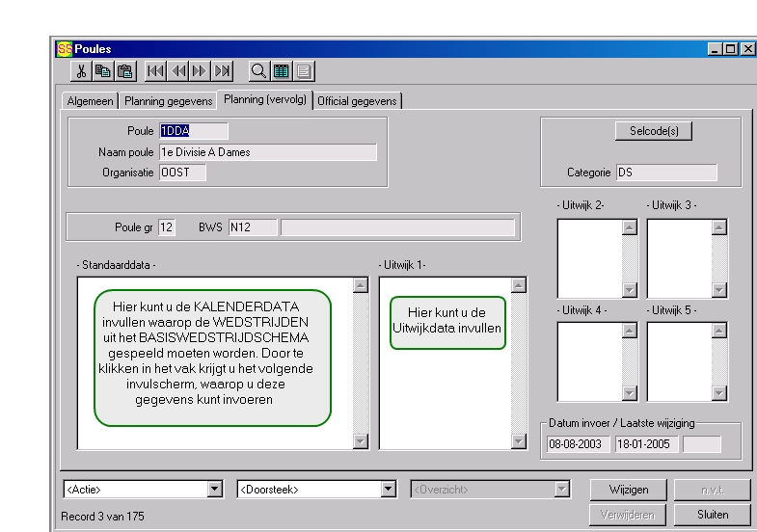Open the <Actie> dropdown

click(x=215, y=490)
